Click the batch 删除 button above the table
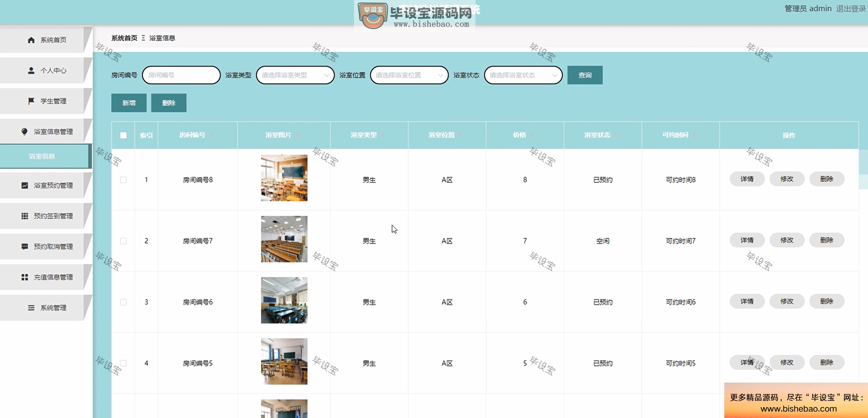868x418 pixels. [x=169, y=103]
